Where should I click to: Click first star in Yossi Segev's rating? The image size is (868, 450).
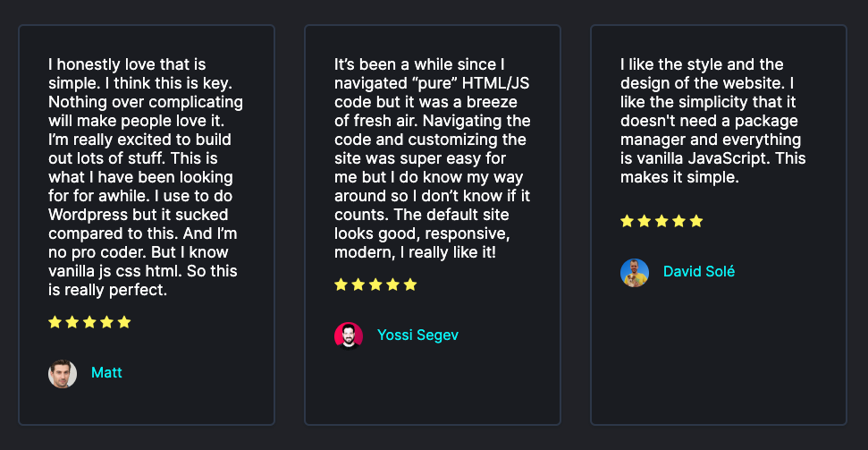341,284
